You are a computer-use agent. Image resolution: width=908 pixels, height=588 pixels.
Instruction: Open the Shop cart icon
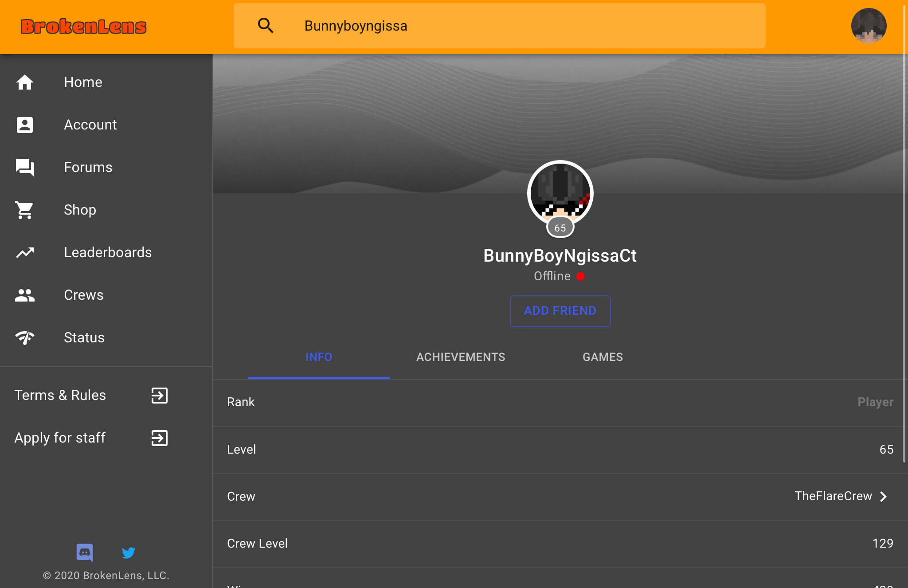[x=25, y=210]
